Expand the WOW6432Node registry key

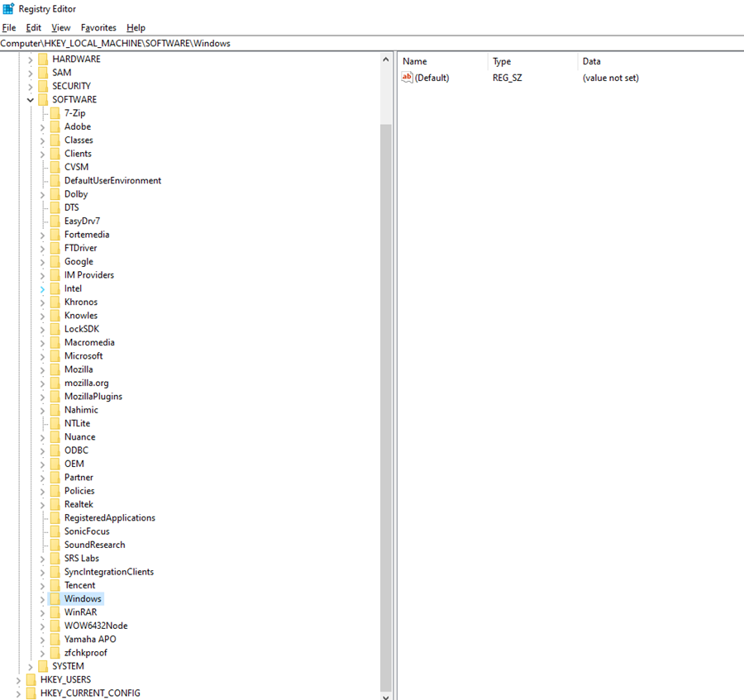tap(43, 625)
